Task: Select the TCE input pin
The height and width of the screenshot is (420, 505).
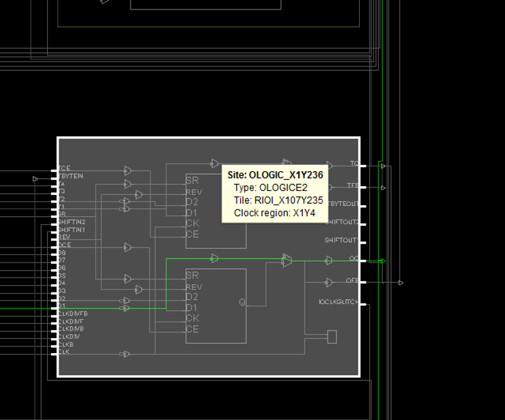Action: pyautogui.click(x=54, y=168)
